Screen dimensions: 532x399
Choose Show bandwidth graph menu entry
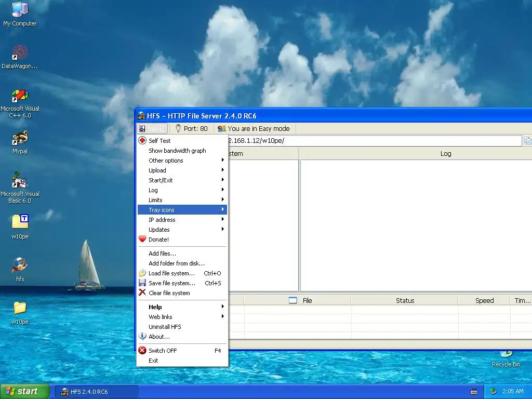(182, 150)
